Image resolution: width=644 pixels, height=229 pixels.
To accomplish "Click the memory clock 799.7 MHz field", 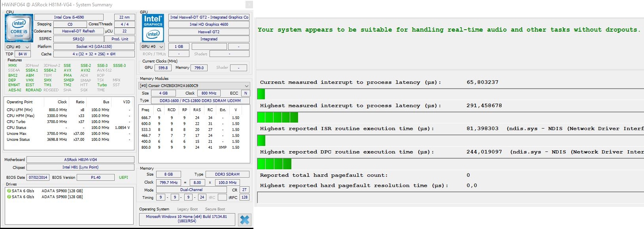I will (x=168, y=182).
